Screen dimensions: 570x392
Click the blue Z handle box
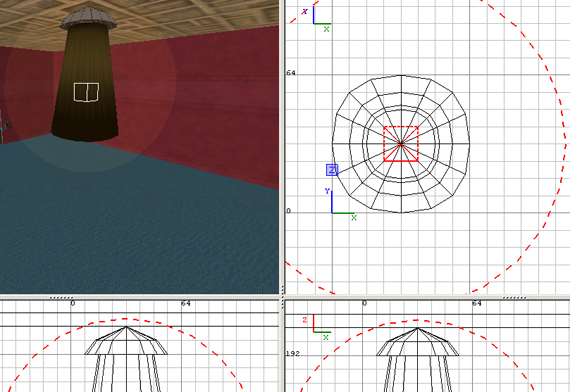[x=332, y=170]
